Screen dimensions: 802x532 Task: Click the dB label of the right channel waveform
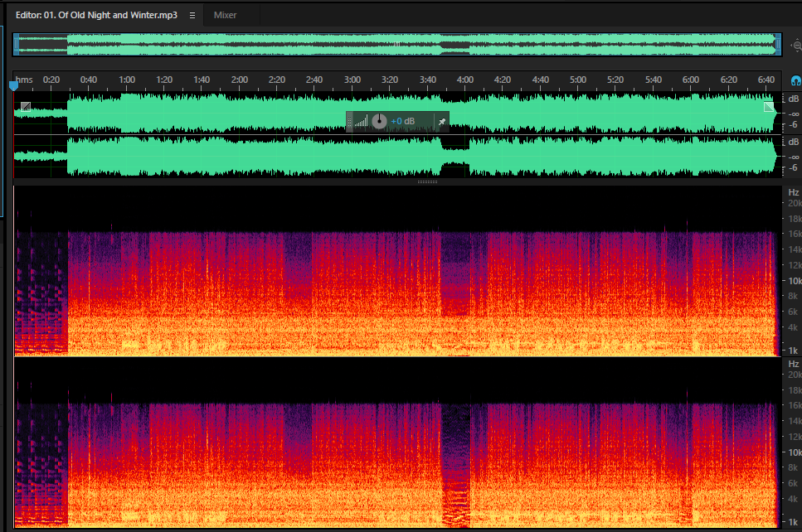click(x=794, y=142)
